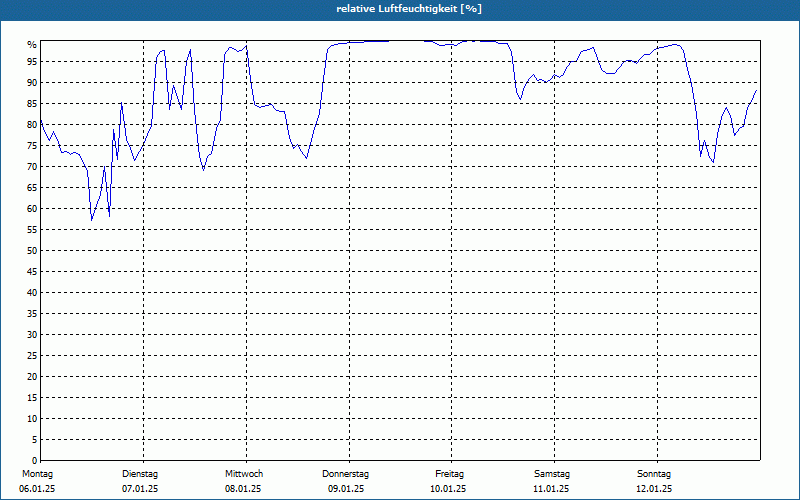Select the Freitag day label

(x=449, y=474)
